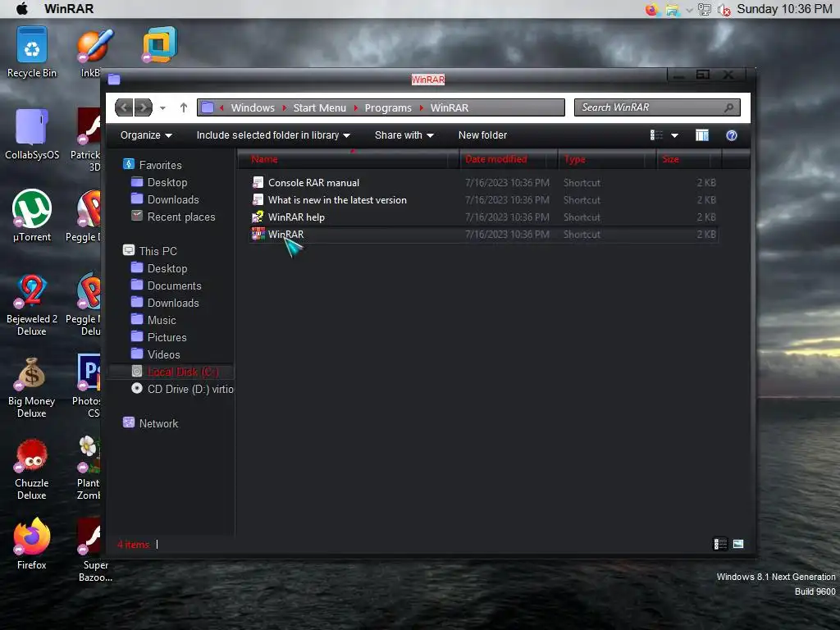This screenshot has width=840, height=630.
Task: Click the Forward navigation arrow
Action: (x=143, y=107)
